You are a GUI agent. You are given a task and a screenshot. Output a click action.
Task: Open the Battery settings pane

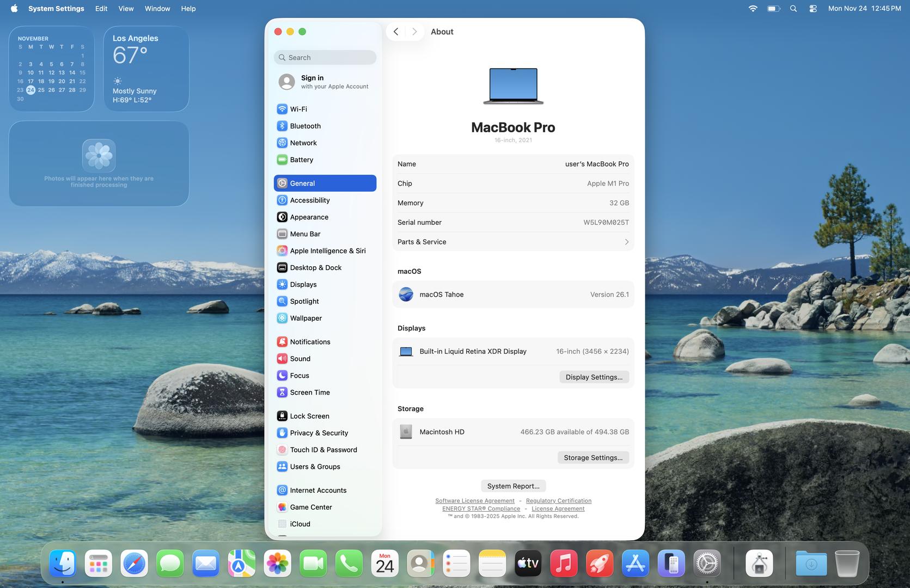(x=301, y=160)
